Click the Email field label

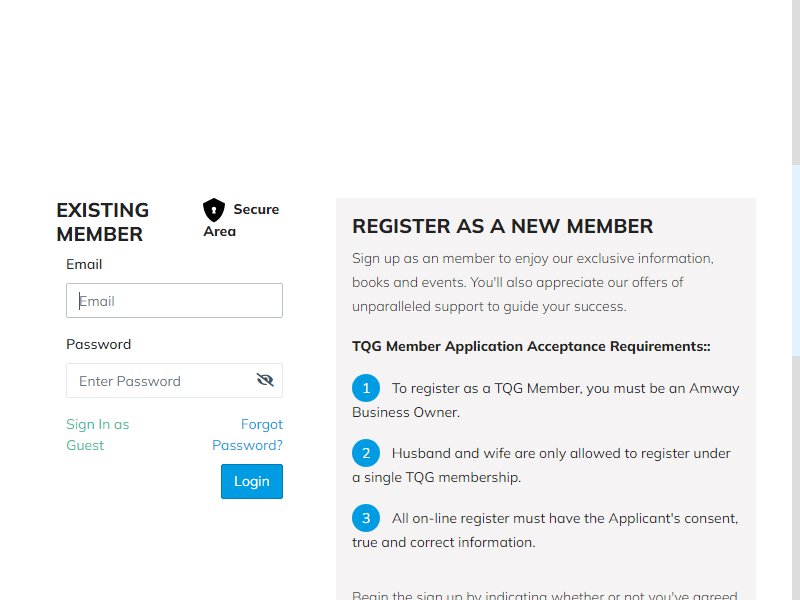84,264
